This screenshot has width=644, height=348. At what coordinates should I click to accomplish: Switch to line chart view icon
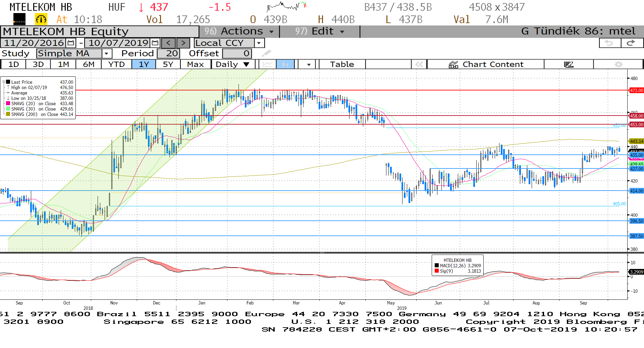click(268, 64)
